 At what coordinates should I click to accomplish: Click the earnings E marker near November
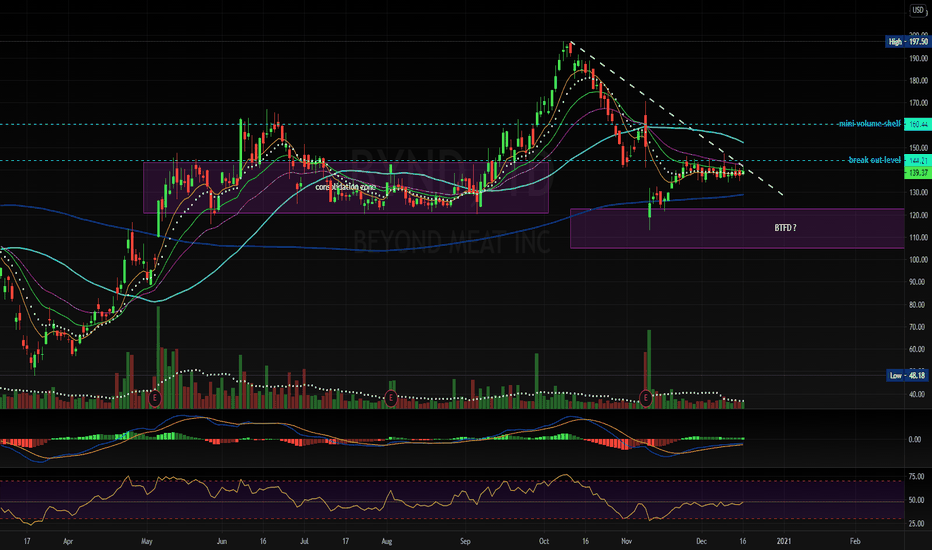point(646,397)
